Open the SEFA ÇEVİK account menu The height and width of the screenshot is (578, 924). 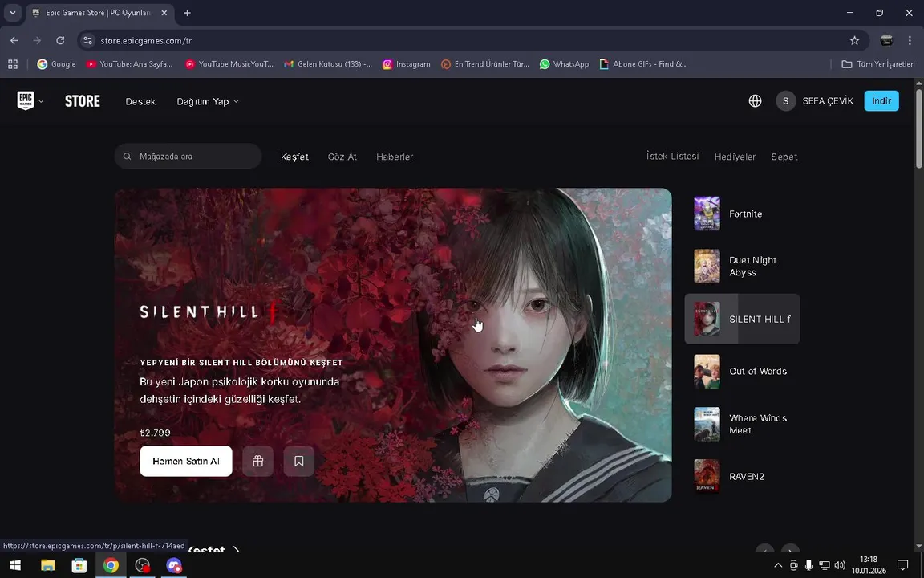point(828,101)
